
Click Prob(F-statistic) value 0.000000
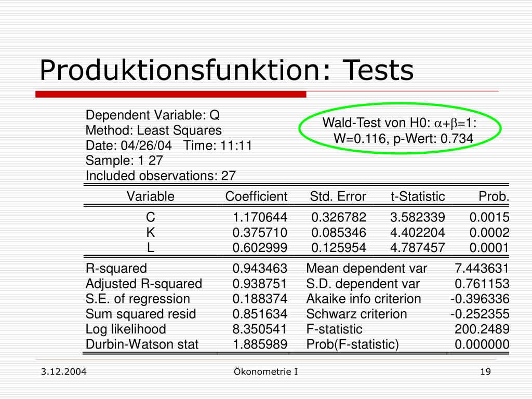482,344
